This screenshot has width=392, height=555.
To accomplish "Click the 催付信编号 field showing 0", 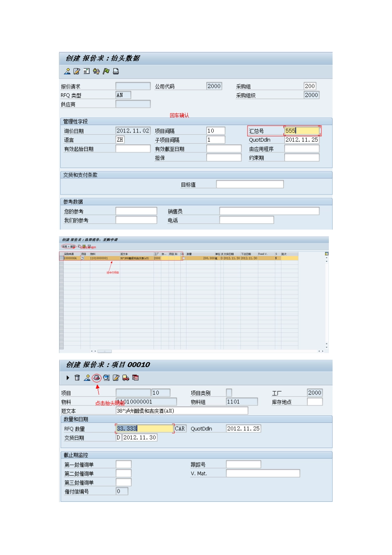I will click(122, 491).
